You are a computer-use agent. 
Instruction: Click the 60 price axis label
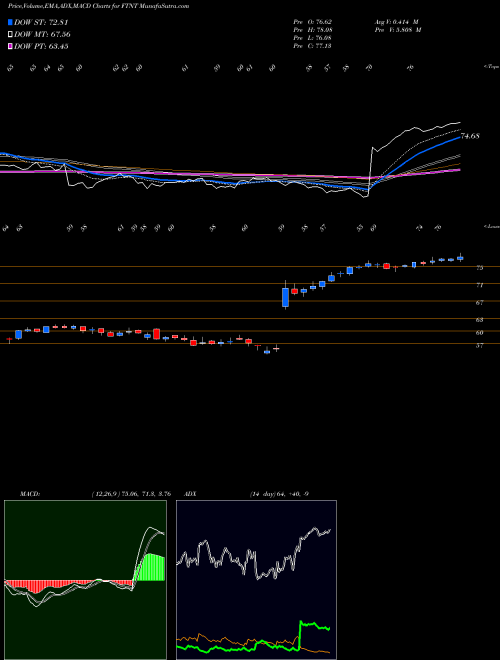[x=479, y=333]
